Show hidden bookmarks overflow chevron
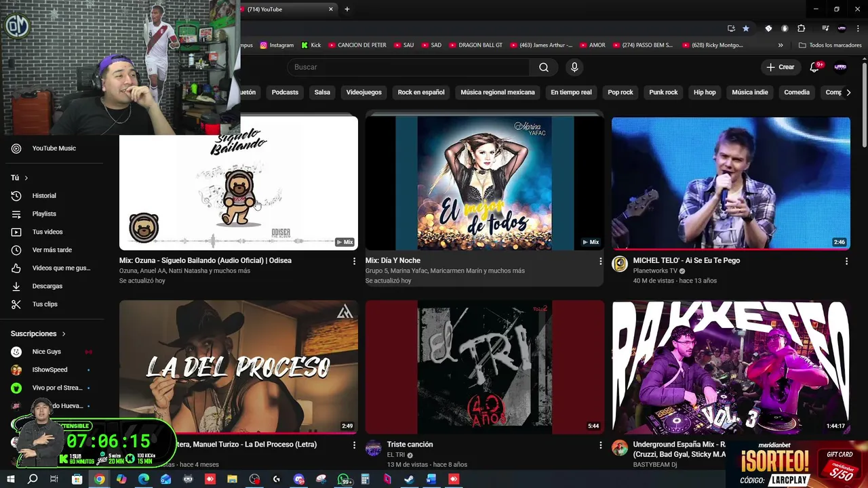Viewport: 868px width, 488px height. (781, 45)
